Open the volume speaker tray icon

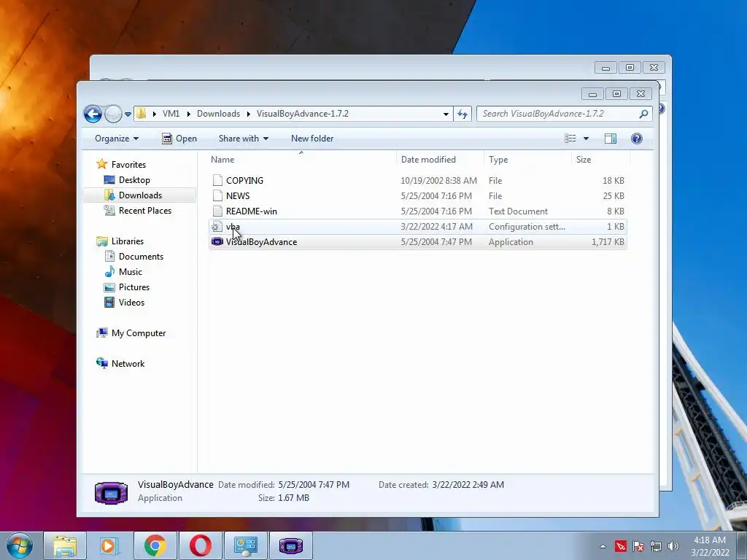coord(673,546)
